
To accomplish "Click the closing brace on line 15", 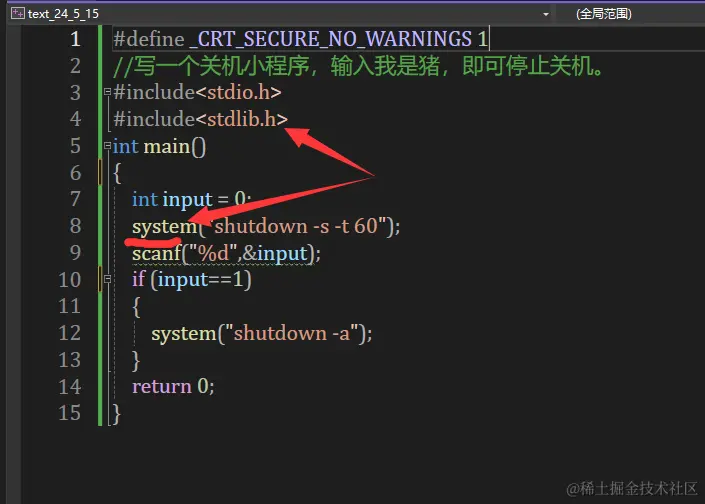I will pyautogui.click(x=116, y=414).
